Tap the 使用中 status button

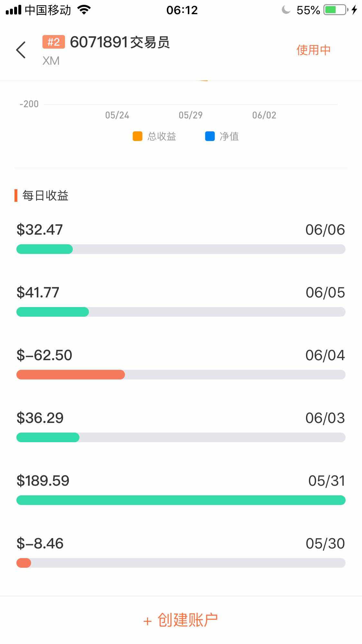(x=313, y=50)
